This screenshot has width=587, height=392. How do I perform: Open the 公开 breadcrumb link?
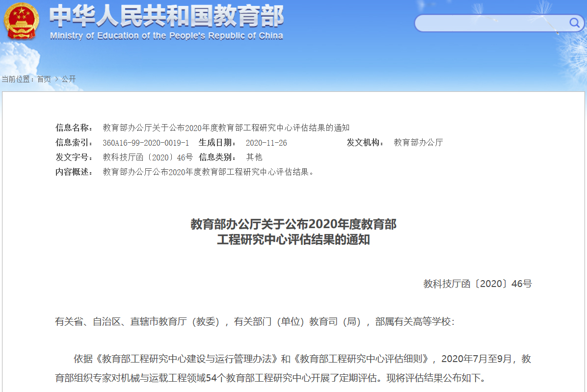point(69,79)
